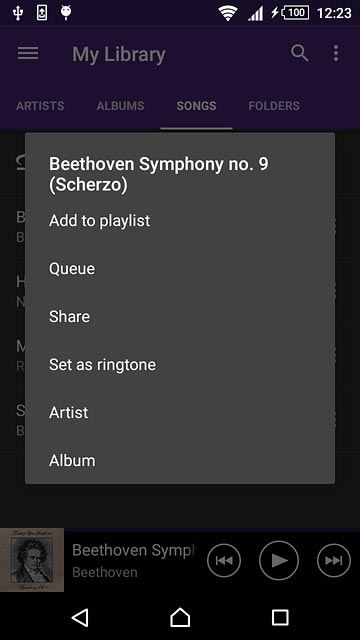
Task: Select the Songs tab
Action: (x=196, y=106)
